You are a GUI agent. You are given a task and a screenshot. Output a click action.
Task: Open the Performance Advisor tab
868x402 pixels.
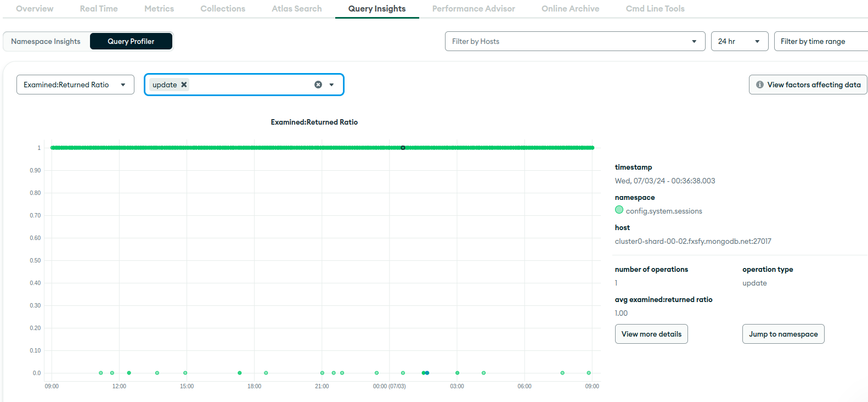[x=473, y=9]
